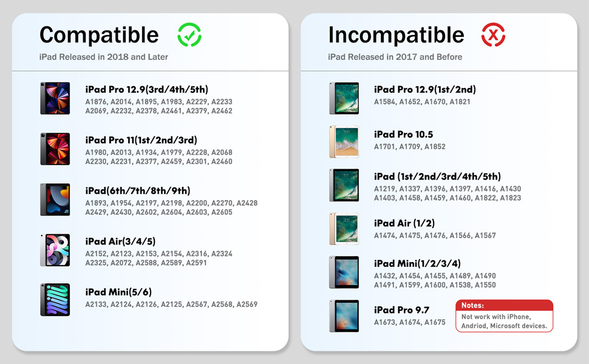Click the Compatible heading text
The height and width of the screenshot is (364, 589).
pyautogui.click(x=99, y=35)
